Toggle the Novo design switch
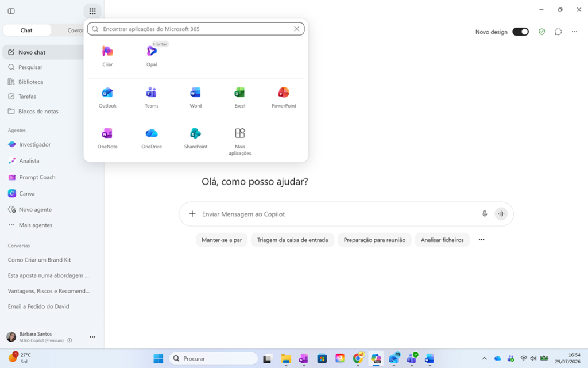 click(520, 32)
